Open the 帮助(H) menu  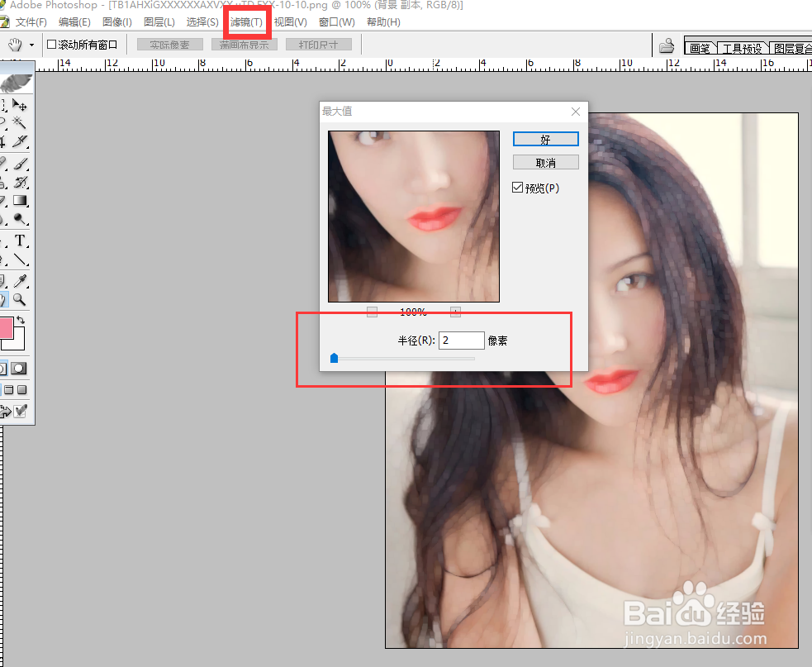coord(383,22)
